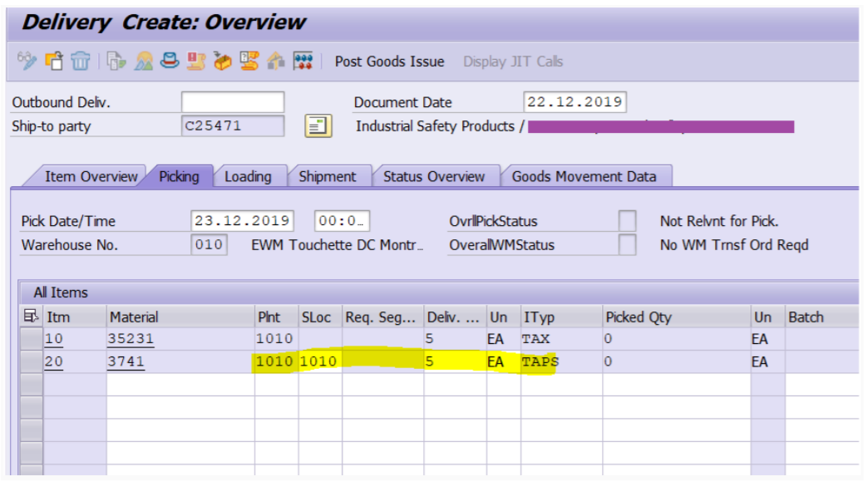Select the row selector for item 10
This screenshot has height=491, width=868.
tap(31, 339)
